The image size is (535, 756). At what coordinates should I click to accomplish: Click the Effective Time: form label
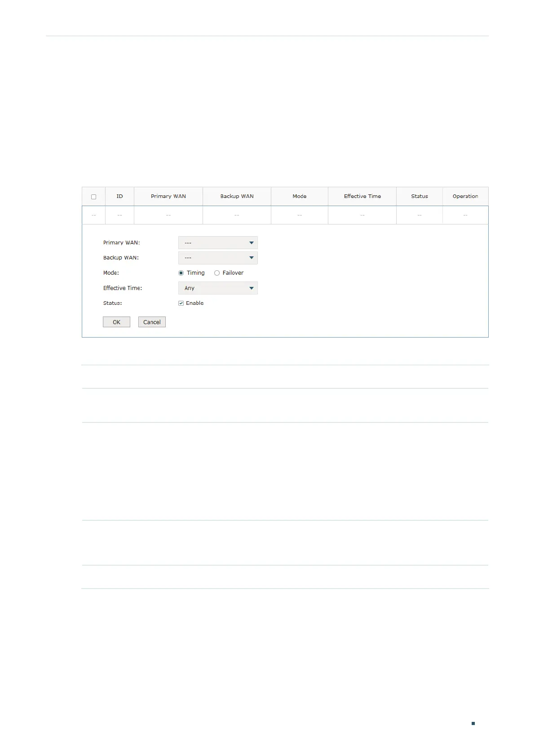(x=123, y=288)
